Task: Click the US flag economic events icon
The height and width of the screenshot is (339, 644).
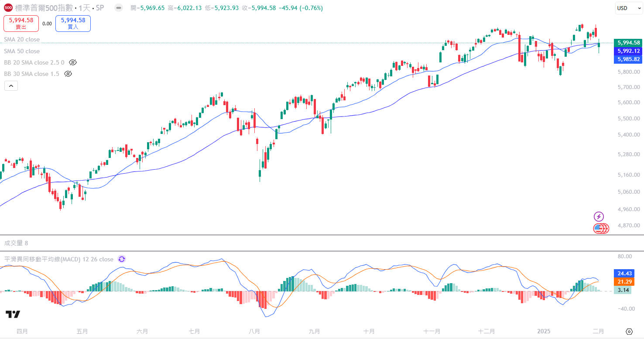Action: (599, 228)
